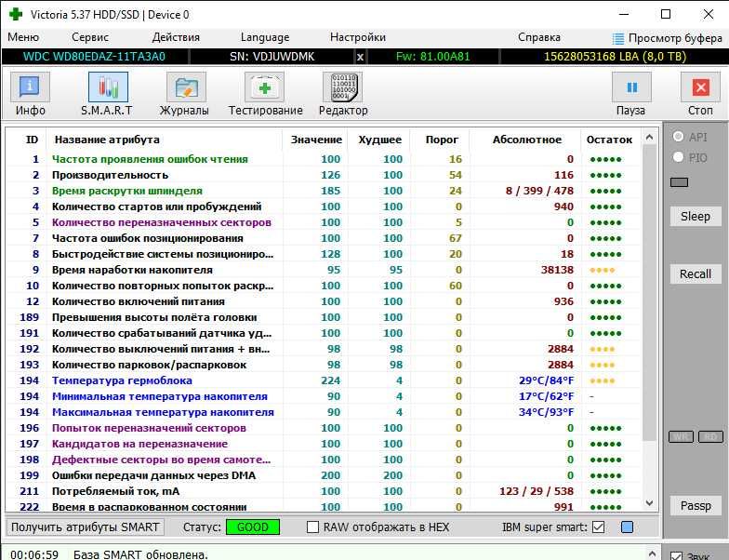Toggle RAW отображать в HEX checkbox
The image size is (729, 560).
point(312,527)
